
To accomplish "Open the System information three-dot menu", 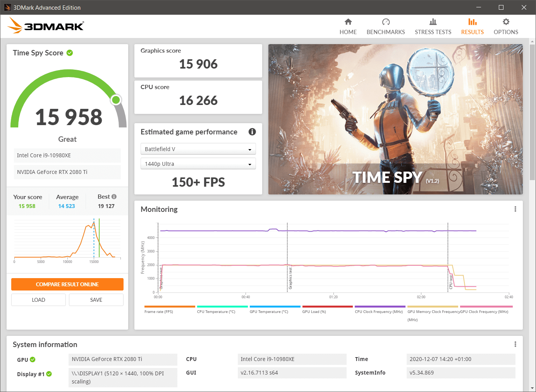I will [515, 344].
